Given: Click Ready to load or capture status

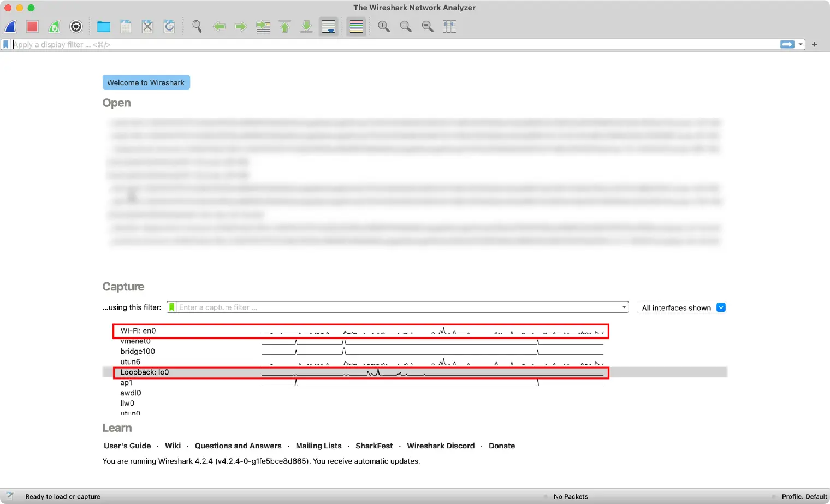Looking at the screenshot, I should (x=63, y=496).
